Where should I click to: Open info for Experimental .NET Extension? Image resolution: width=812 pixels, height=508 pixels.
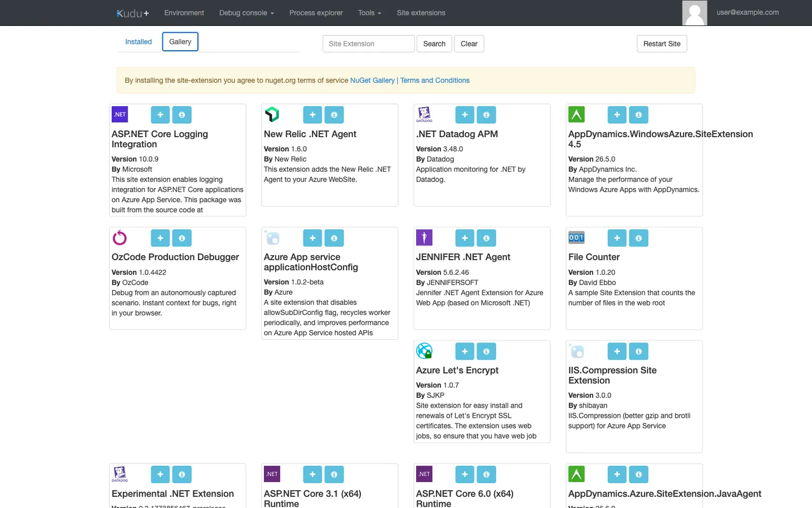[182, 474]
